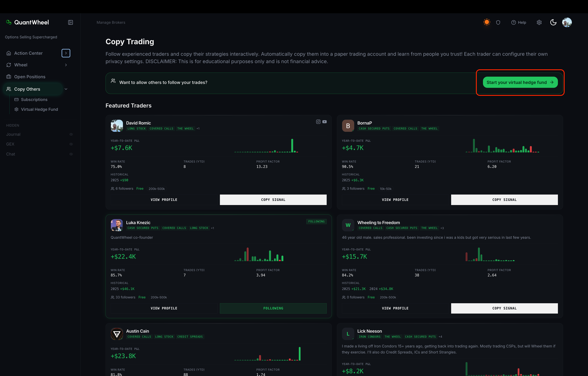
Task: Click the Open Positions briefcase icon
Action: [x=9, y=77]
